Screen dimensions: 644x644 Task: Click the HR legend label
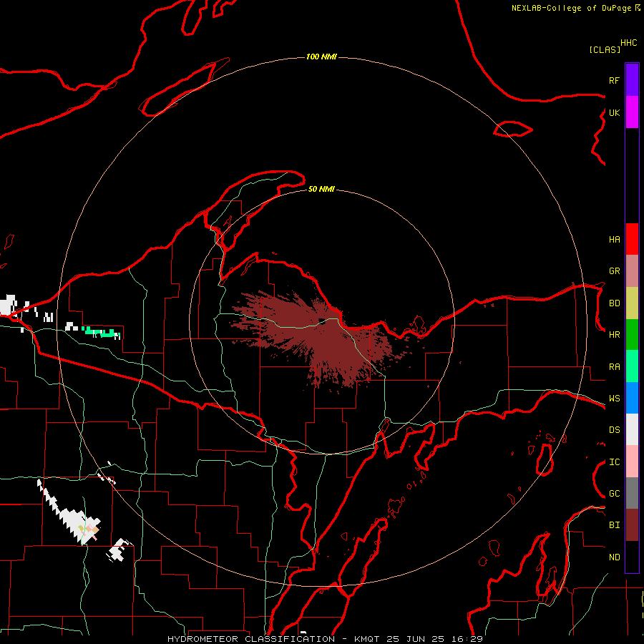[614, 335]
